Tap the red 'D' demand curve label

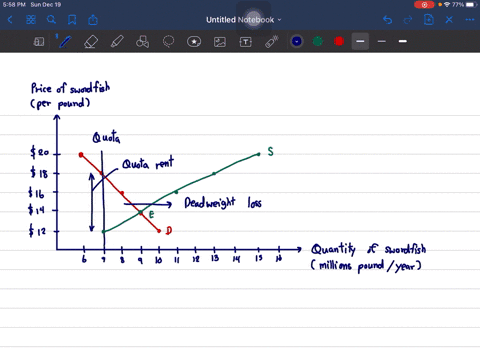coord(169,230)
